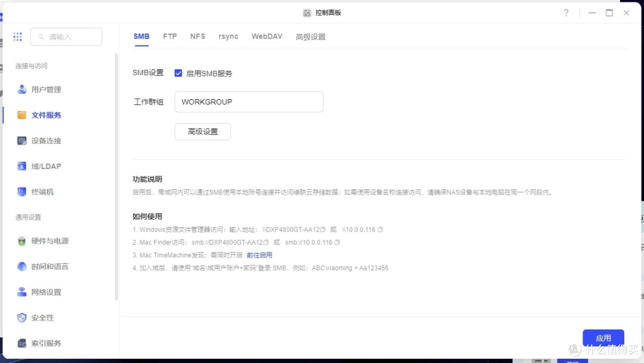
Task: Click the 连接与访问 section label
Action: pos(31,66)
